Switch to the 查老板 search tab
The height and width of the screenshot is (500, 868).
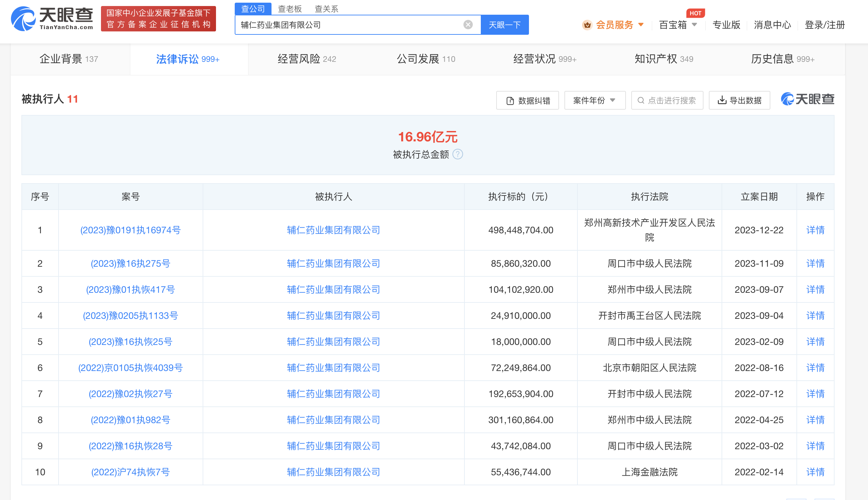(290, 9)
